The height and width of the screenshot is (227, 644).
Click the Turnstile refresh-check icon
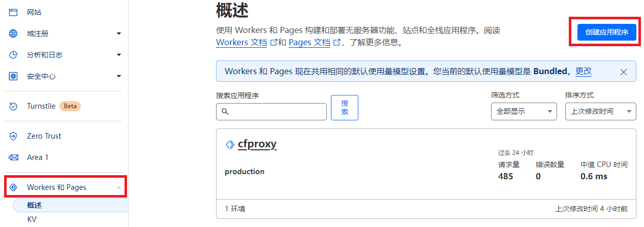click(x=14, y=106)
